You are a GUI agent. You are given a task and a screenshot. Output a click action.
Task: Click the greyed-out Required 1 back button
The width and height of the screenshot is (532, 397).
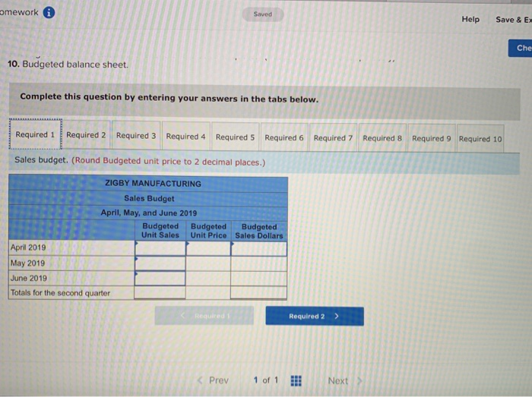pyautogui.click(x=204, y=316)
